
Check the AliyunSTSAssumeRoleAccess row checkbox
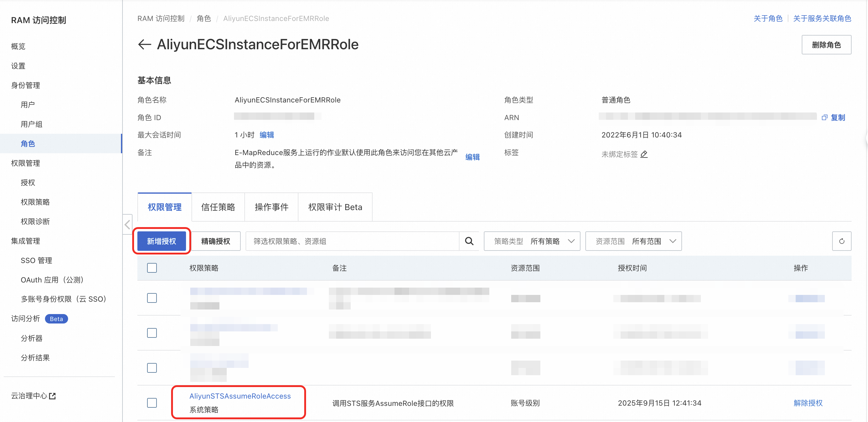click(152, 403)
